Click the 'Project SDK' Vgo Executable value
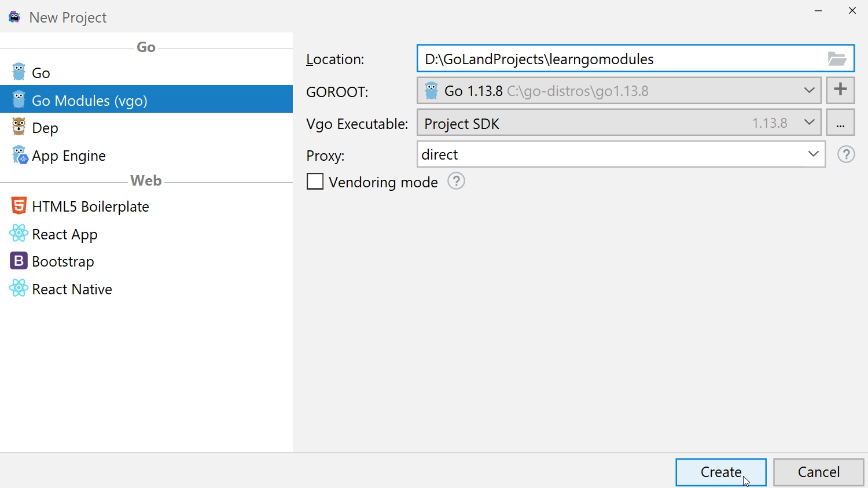This screenshot has width=868, height=488. [462, 123]
